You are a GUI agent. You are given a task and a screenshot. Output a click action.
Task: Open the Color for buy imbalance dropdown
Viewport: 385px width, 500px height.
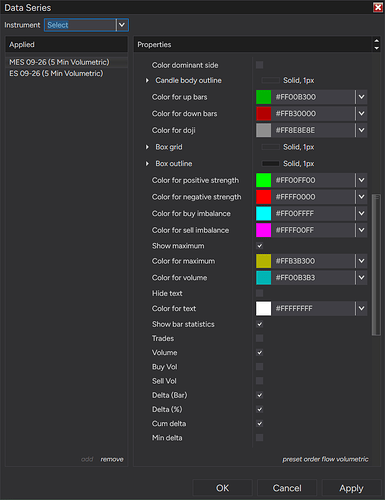coord(361,214)
